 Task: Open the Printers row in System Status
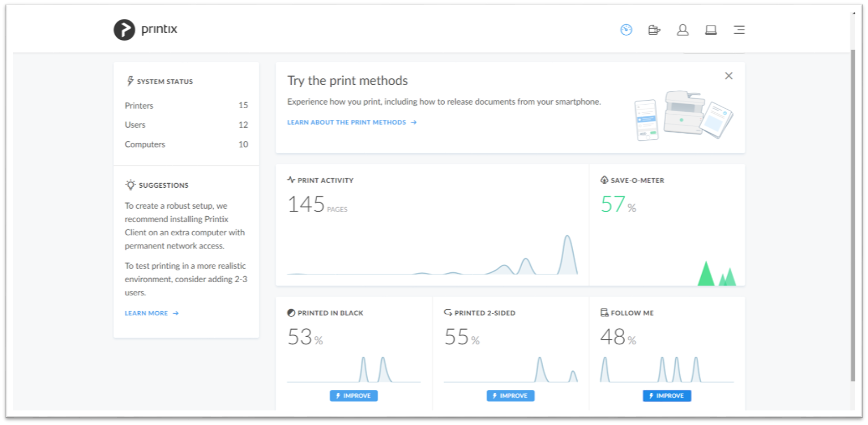186,106
